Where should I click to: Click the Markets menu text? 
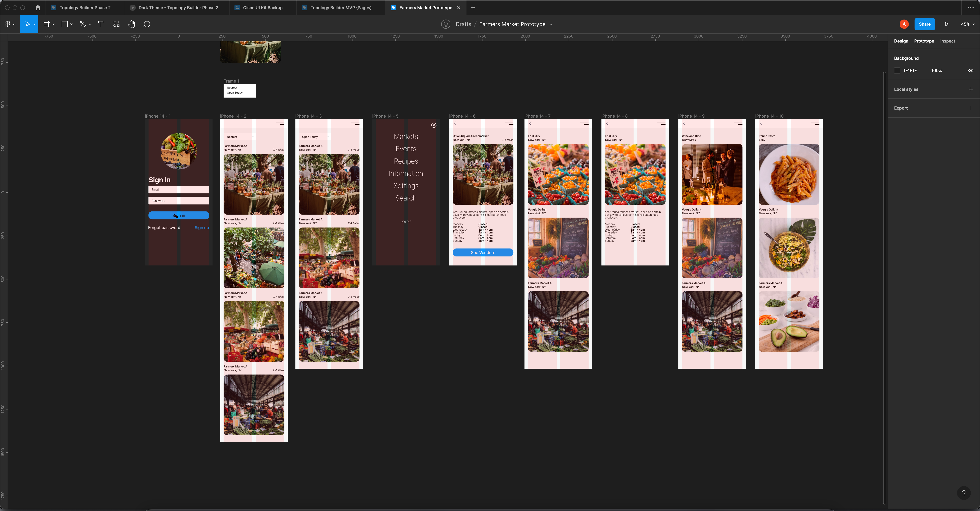coord(406,136)
